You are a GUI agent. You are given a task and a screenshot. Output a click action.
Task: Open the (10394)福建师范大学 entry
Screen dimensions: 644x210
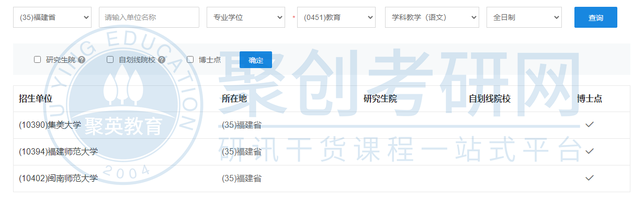(58, 152)
